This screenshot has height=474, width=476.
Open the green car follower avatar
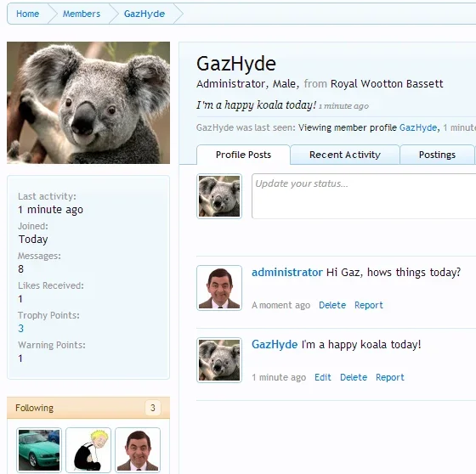[x=39, y=450]
